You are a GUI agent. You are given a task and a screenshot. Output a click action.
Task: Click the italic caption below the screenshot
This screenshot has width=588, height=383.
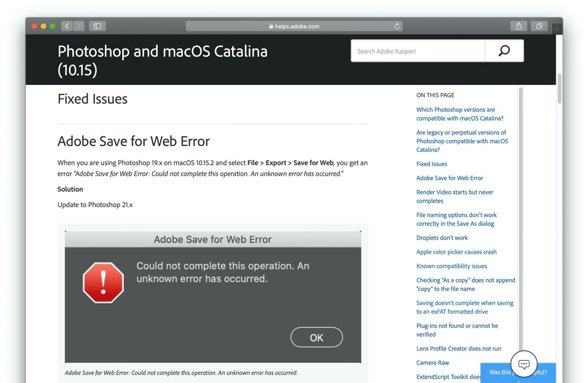[181, 373]
